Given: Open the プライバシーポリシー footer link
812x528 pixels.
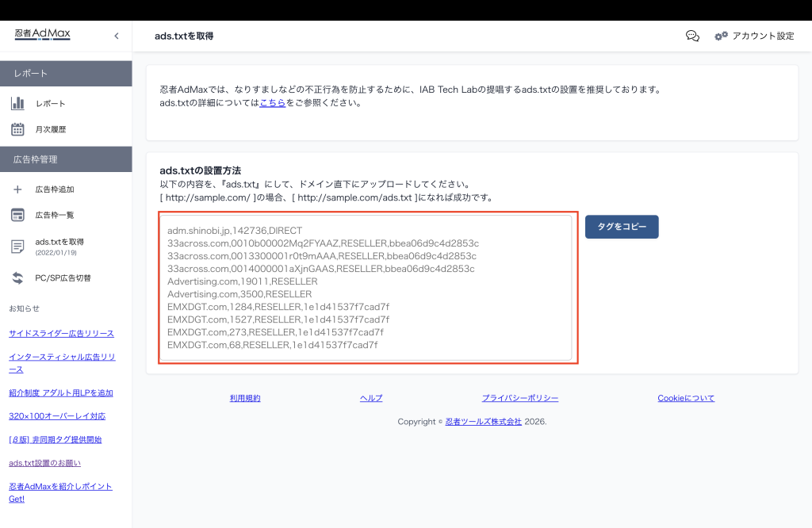Looking at the screenshot, I should tap(519, 398).
